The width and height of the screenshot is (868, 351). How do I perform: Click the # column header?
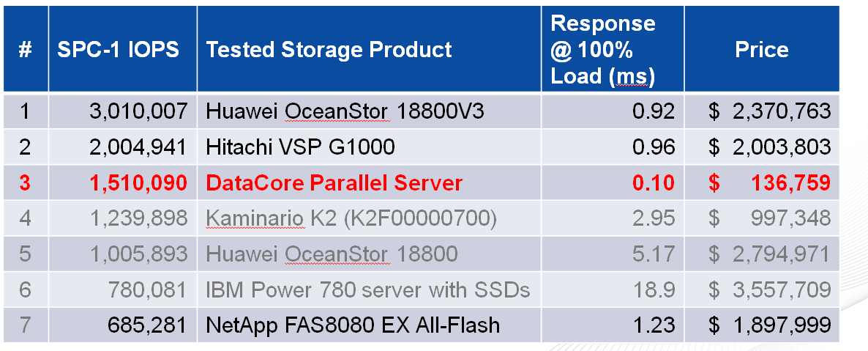click(25, 50)
